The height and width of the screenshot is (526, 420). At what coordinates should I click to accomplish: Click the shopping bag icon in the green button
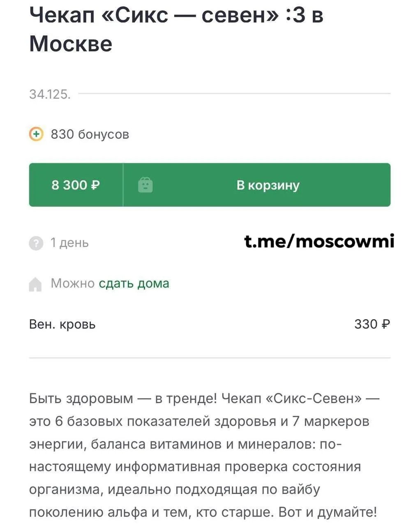145,185
